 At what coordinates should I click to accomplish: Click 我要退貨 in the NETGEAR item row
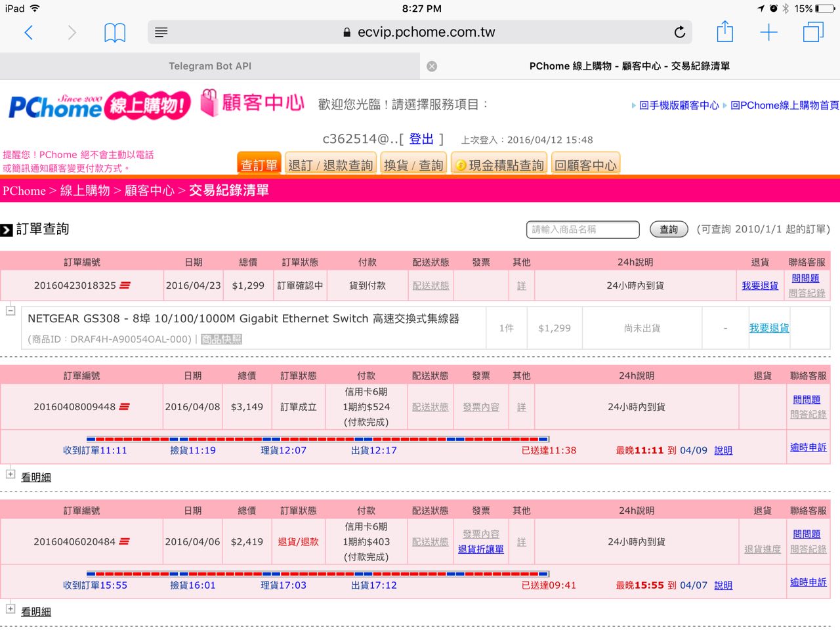pyautogui.click(x=769, y=328)
